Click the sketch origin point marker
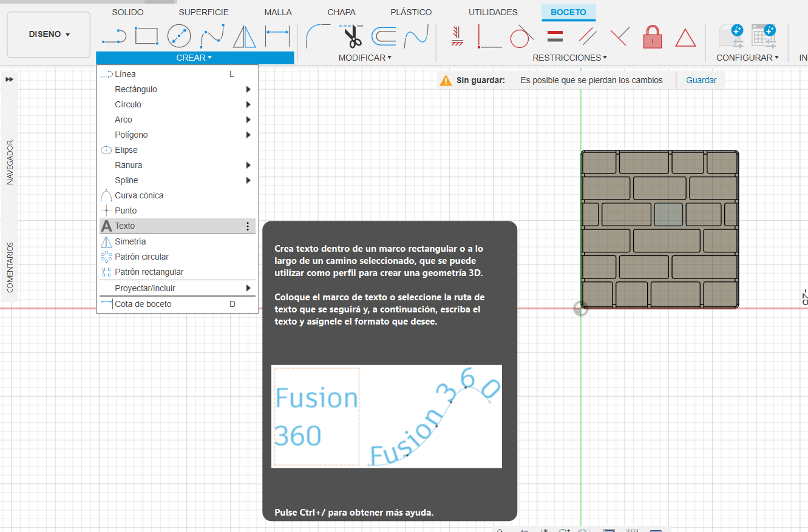The height and width of the screenshot is (532, 808). click(581, 309)
